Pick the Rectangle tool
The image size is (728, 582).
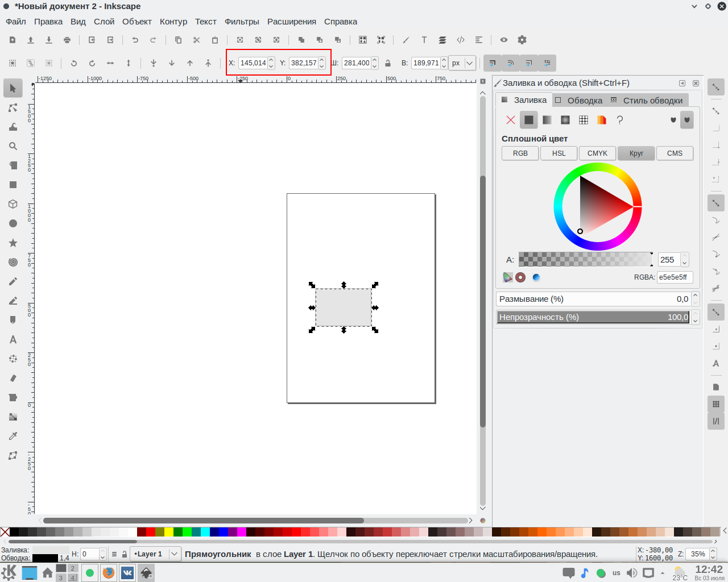click(x=13, y=185)
